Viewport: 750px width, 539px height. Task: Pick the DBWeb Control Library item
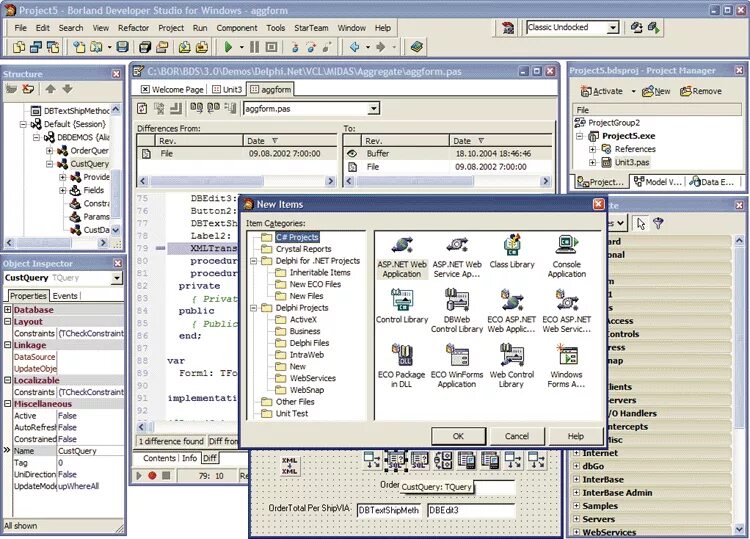[457, 311]
